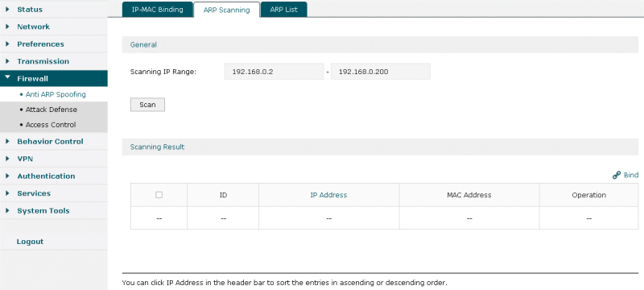
Task: Click the Logout link
Action: click(x=30, y=242)
